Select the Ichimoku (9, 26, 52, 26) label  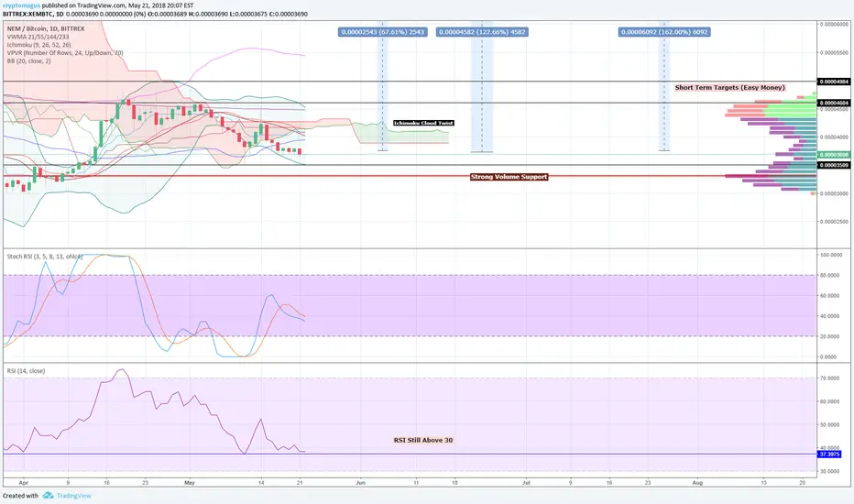38,45
